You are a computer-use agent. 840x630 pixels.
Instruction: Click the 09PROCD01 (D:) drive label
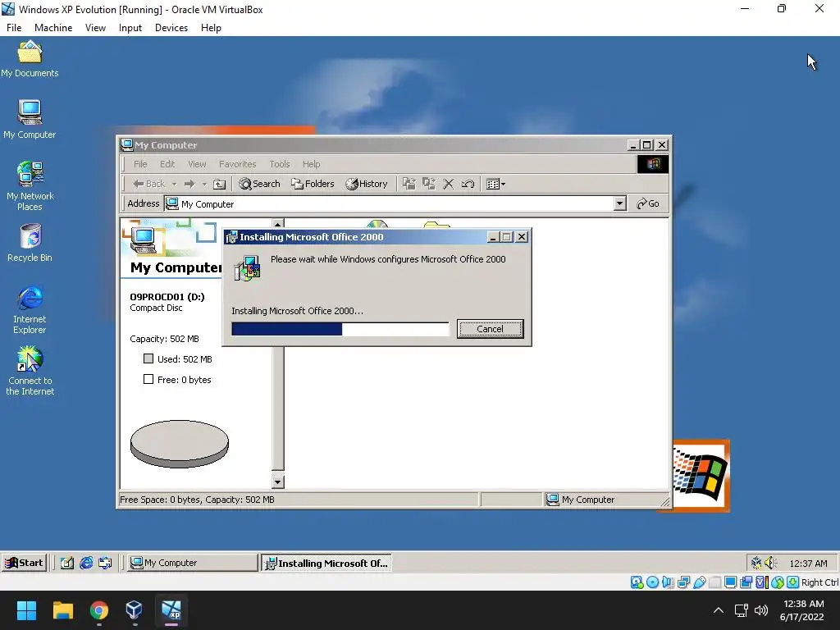pyautogui.click(x=167, y=297)
